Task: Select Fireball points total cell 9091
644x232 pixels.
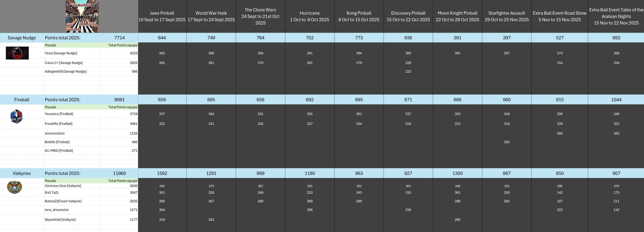Action: point(119,100)
